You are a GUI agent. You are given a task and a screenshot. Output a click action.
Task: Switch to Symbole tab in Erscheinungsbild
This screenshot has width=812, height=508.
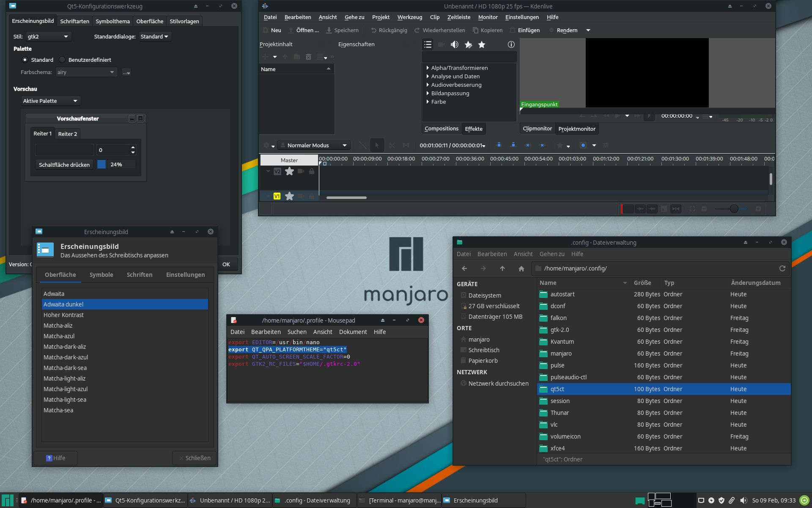coord(101,275)
